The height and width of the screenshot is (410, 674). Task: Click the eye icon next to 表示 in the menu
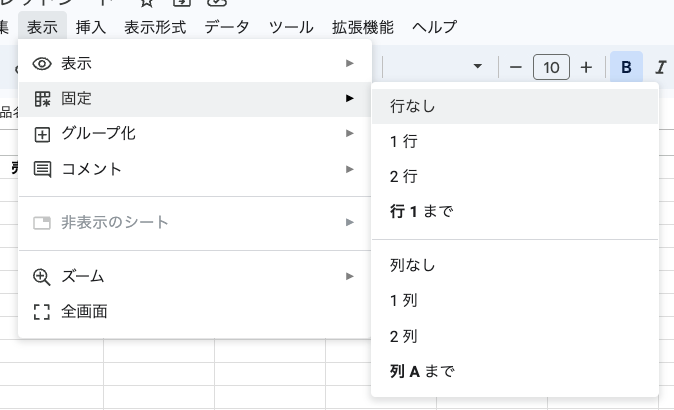coord(42,63)
